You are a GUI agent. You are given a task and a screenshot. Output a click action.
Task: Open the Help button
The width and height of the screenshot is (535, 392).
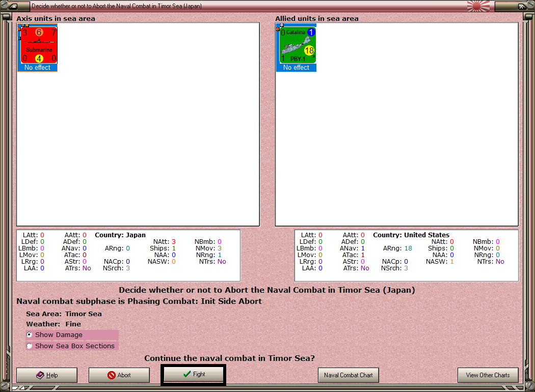pyautogui.click(x=47, y=375)
